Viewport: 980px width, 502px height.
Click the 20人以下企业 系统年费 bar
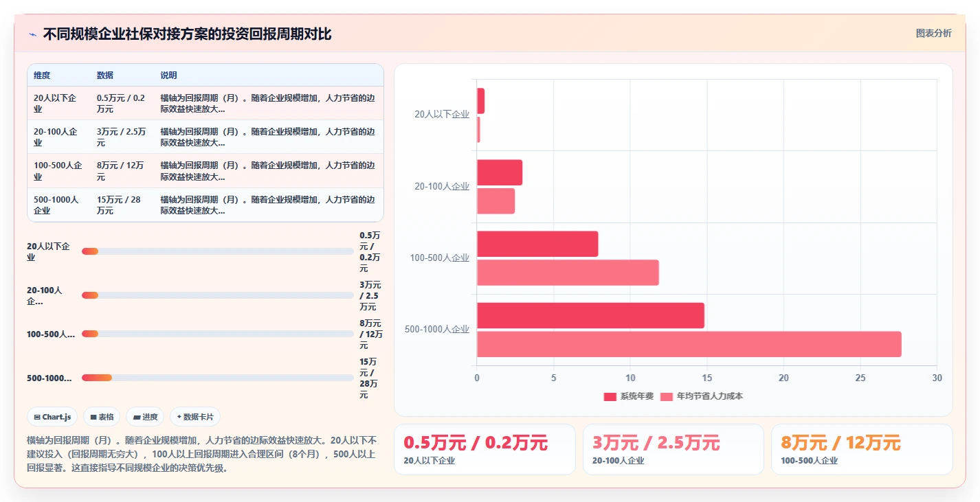(x=480, y=101)
